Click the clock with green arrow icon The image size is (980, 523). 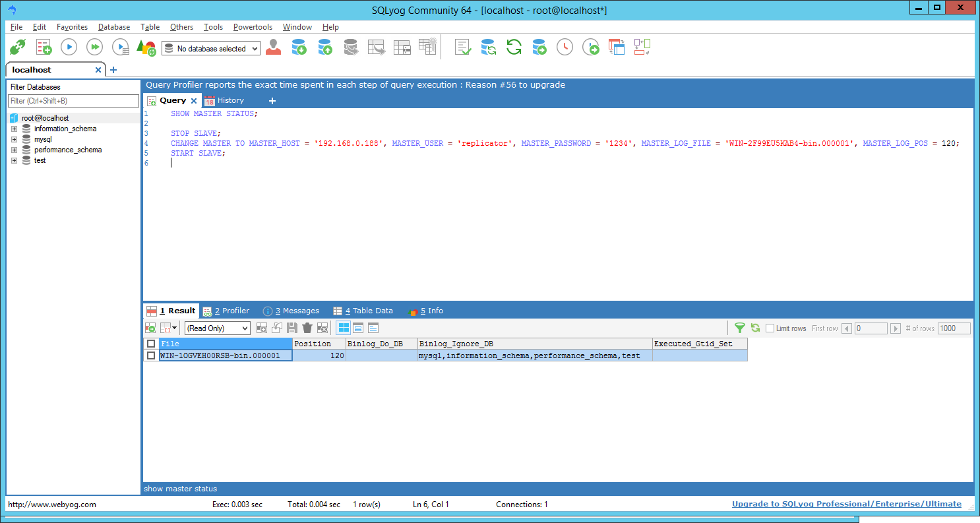[x=591, y=47]
